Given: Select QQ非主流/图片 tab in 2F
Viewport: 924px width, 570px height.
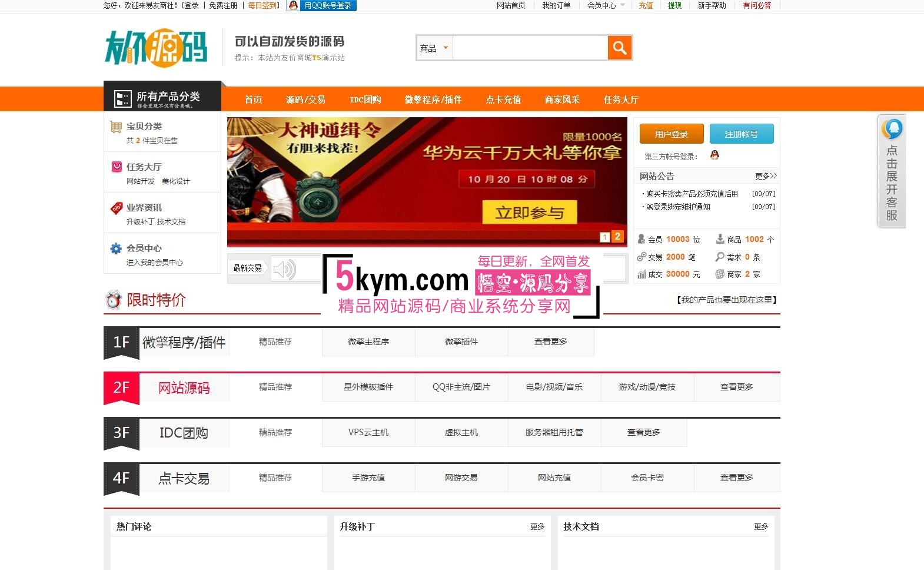Looking at the screenshot, I should [461, 387].
